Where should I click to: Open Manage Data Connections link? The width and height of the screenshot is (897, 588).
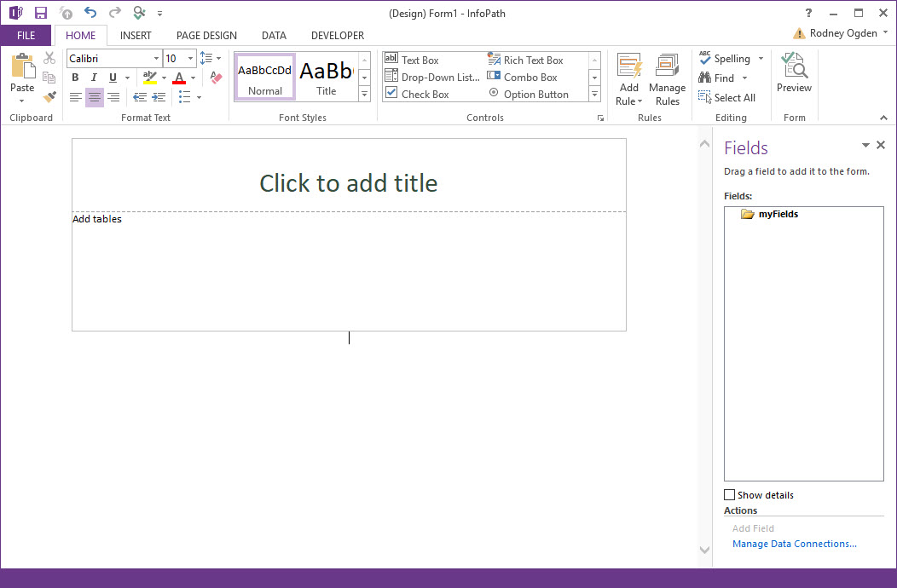[x=794, y=544]
